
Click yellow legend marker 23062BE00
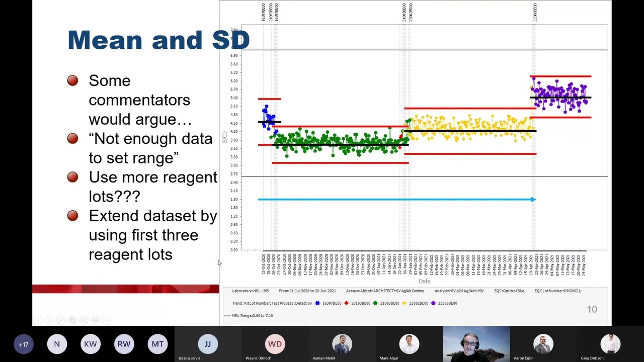click(x=405, y=303)
